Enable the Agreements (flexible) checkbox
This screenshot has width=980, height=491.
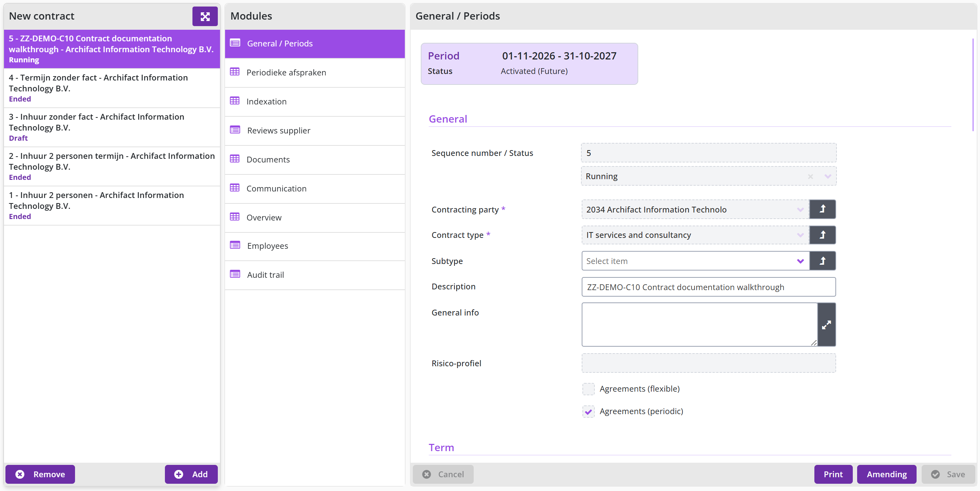click(588, 389)
